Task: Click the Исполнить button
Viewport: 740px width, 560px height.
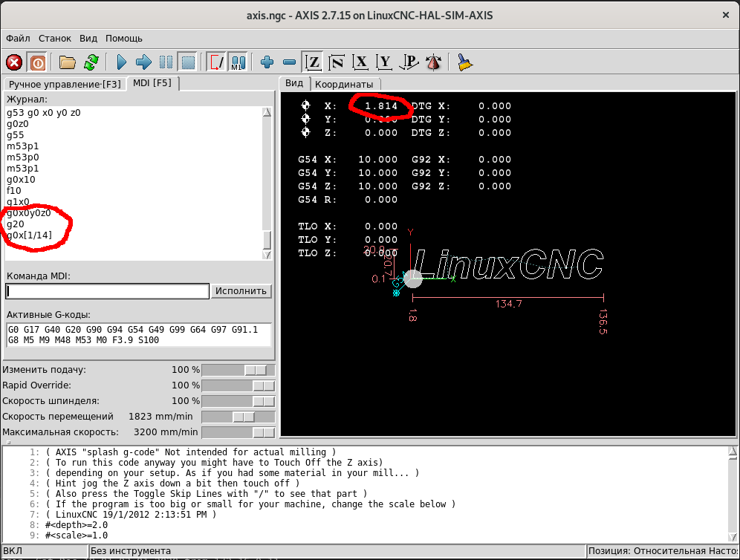Action: click(241, 291)
